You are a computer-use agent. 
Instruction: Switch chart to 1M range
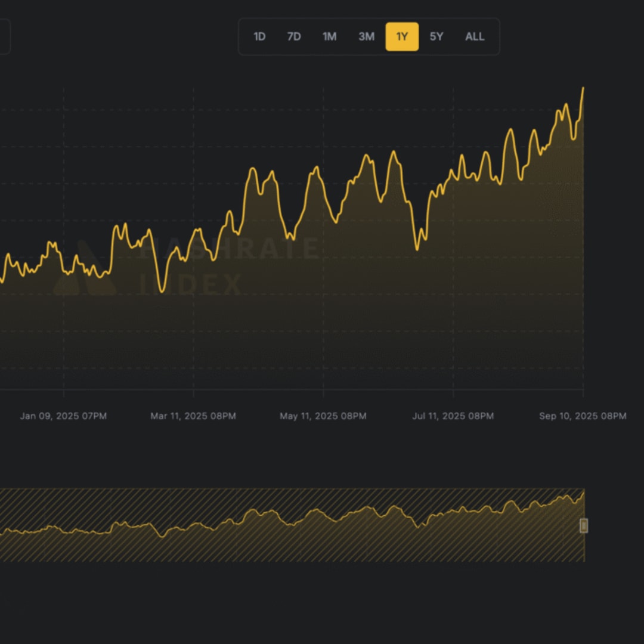click(329, 36)
